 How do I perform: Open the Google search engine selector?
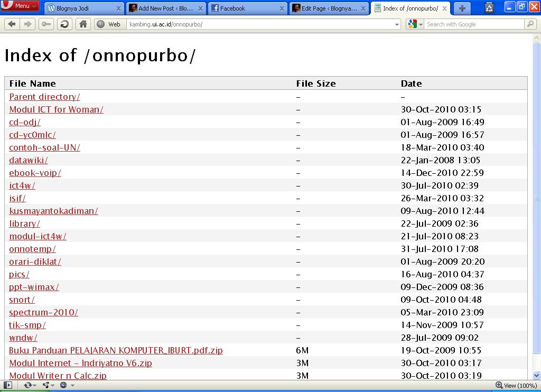(415, 24)
